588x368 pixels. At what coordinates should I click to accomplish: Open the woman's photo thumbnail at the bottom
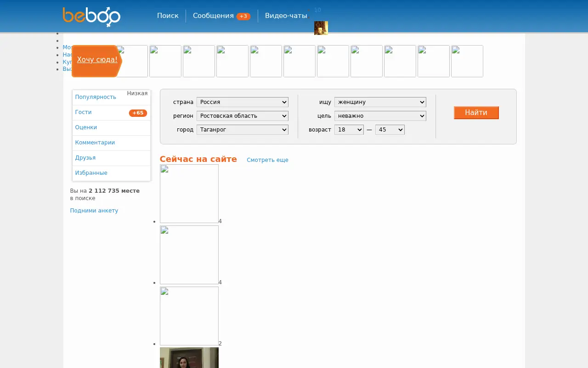(189, 357)
